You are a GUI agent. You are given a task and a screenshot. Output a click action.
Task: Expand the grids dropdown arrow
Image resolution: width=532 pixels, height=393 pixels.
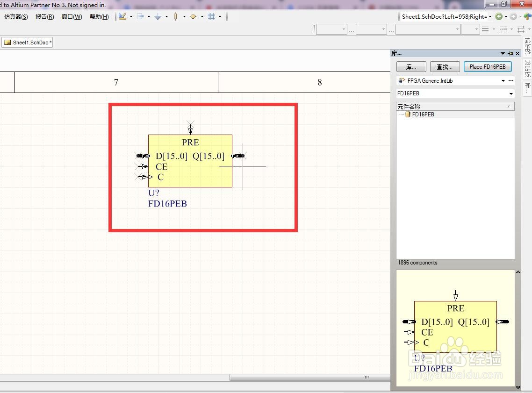[220, 17]
